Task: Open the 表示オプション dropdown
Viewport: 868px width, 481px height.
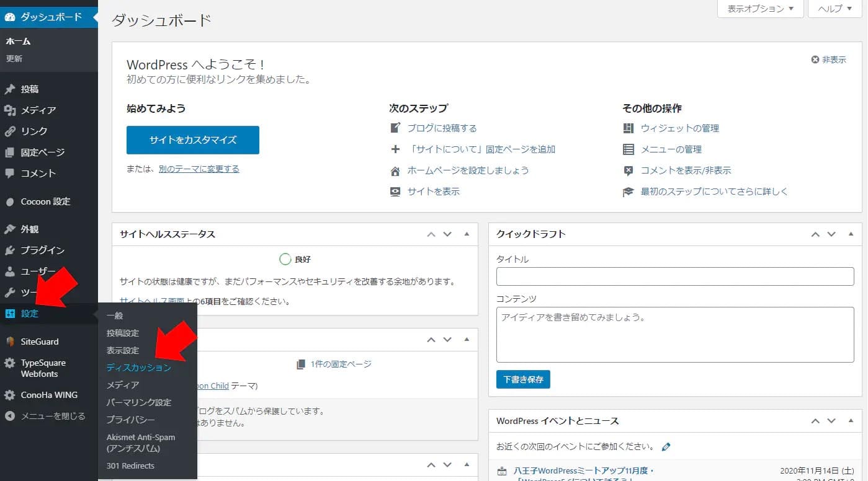Action: tap(759, 9)
